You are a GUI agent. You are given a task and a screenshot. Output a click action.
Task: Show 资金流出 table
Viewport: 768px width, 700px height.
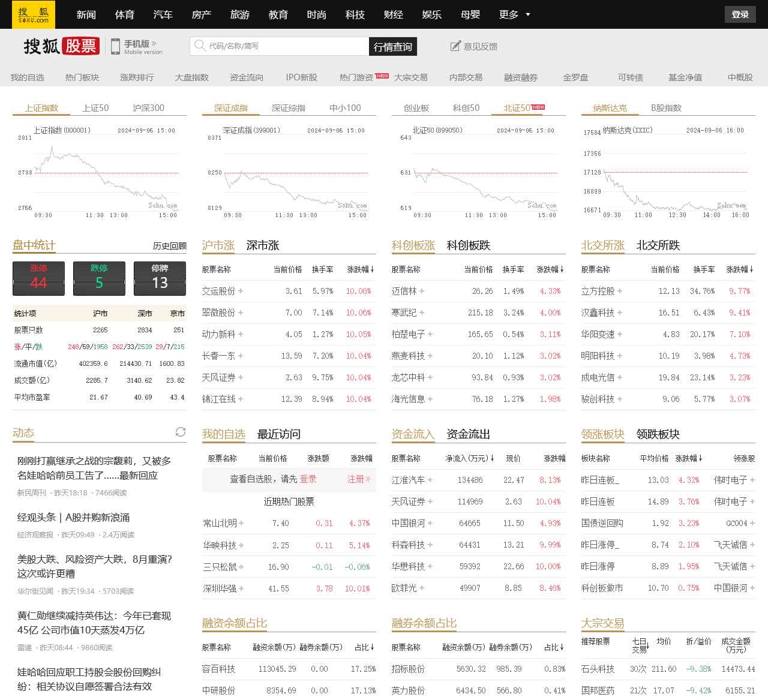(x=468, y=434)
